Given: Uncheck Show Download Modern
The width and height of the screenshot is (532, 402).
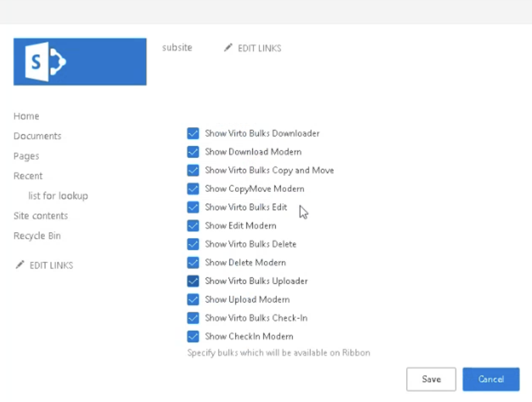Looking at the screenshot, I should (193, 152).
